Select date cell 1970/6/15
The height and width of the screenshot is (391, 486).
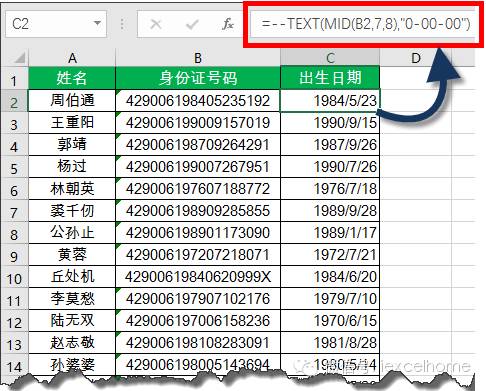[x=330, y=321]
